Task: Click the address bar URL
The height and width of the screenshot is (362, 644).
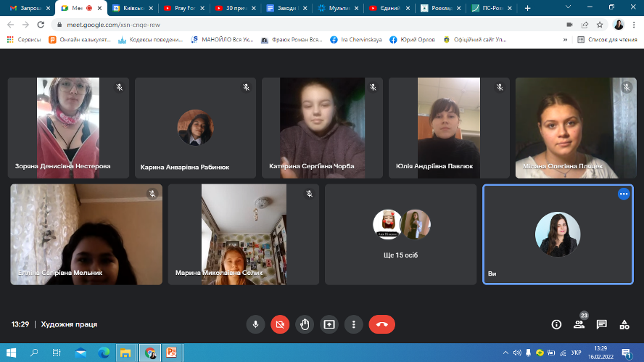Action: pyautogui.click(x=113, y=25)
